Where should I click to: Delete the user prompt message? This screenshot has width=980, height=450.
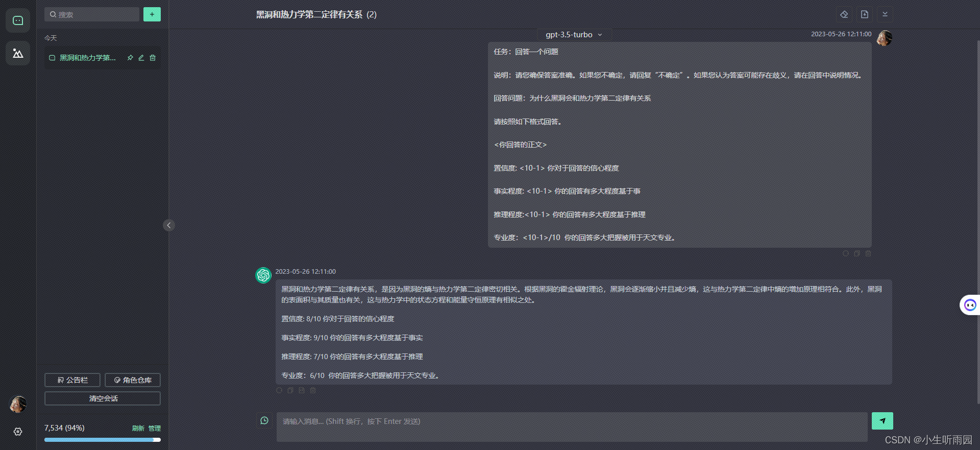click(x=868, y=253)
